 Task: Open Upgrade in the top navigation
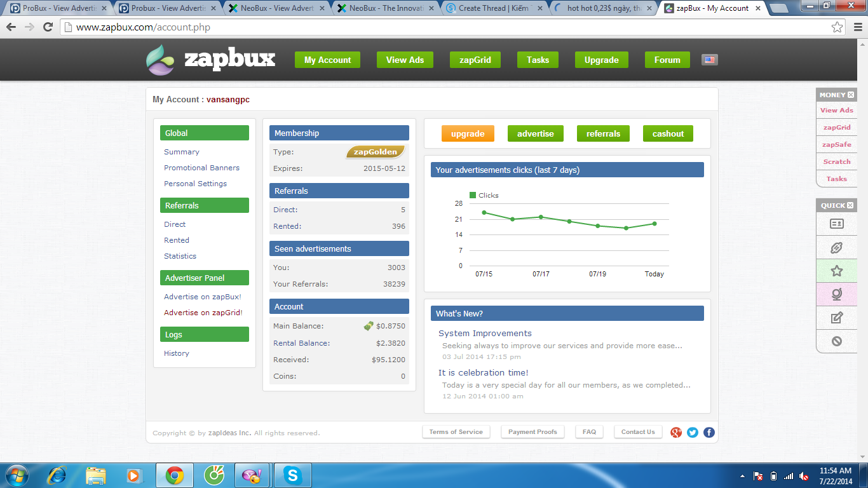601,60
